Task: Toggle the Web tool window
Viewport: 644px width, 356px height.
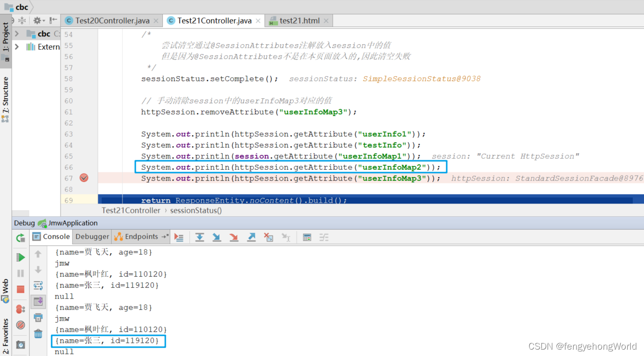Action: pos(5,291)
